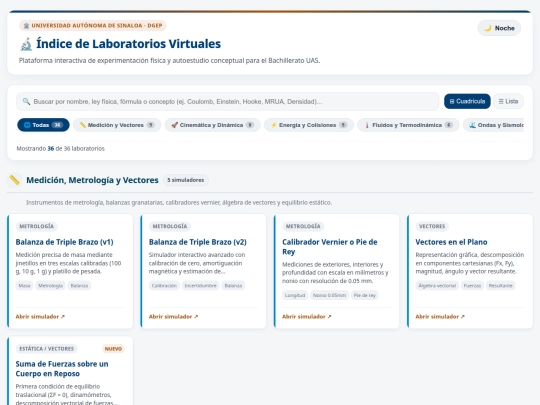540x405 pixels.
Task: Click the Álgebra vectorial tag
Action: pos(437,285)
